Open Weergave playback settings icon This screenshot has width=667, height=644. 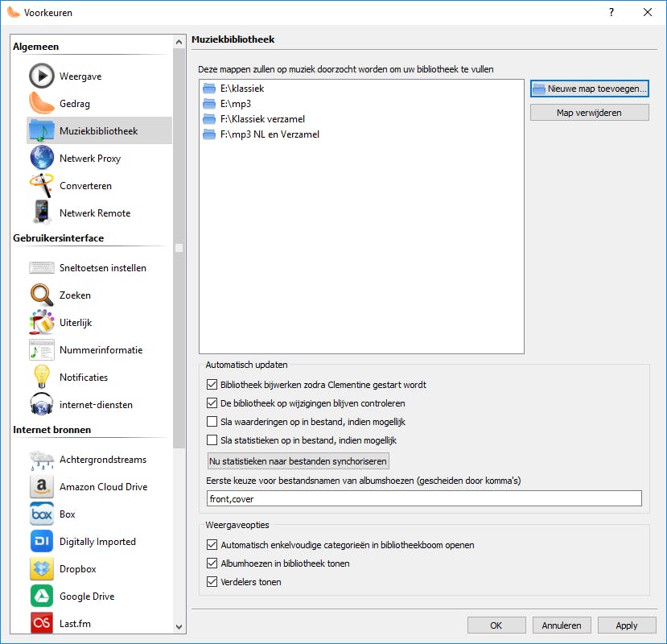pos(42,76)
